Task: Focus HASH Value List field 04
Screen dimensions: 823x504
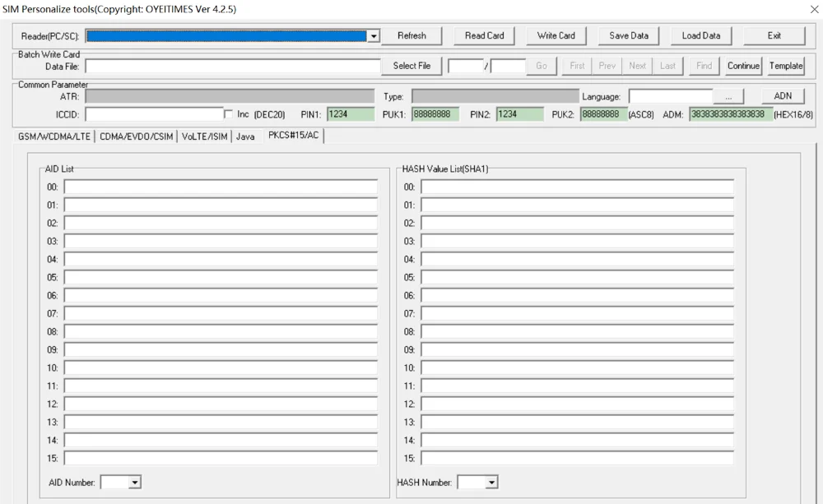Action: point(578,260)
